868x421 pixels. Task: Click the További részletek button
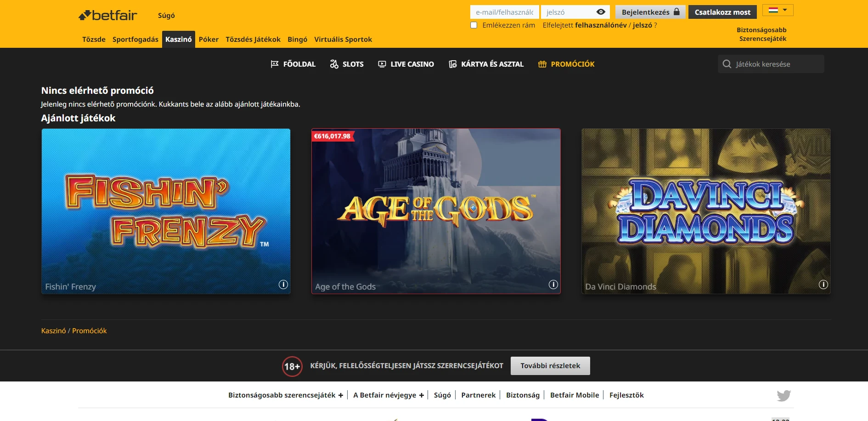coord(550,366)
